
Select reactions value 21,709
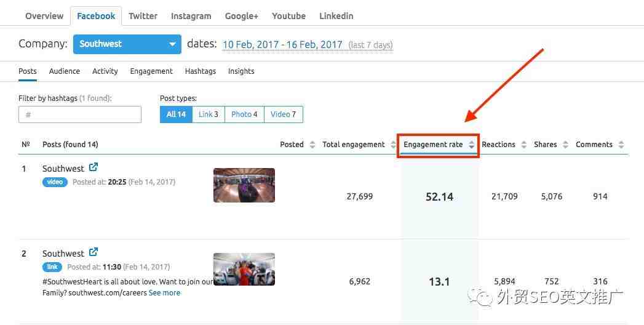click(x=504, y=197)
